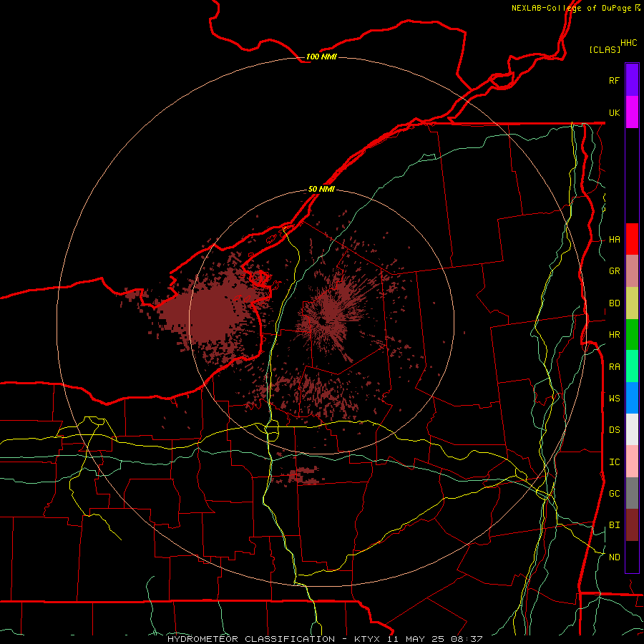Viewport: 644px width, 644px height.
Task: Click the DS white legend color block
Action: tap(632, 429)
